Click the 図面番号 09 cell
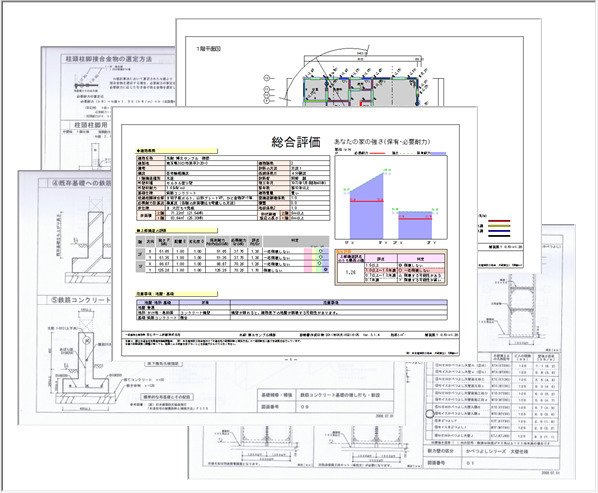 click(x=344, y=406)
